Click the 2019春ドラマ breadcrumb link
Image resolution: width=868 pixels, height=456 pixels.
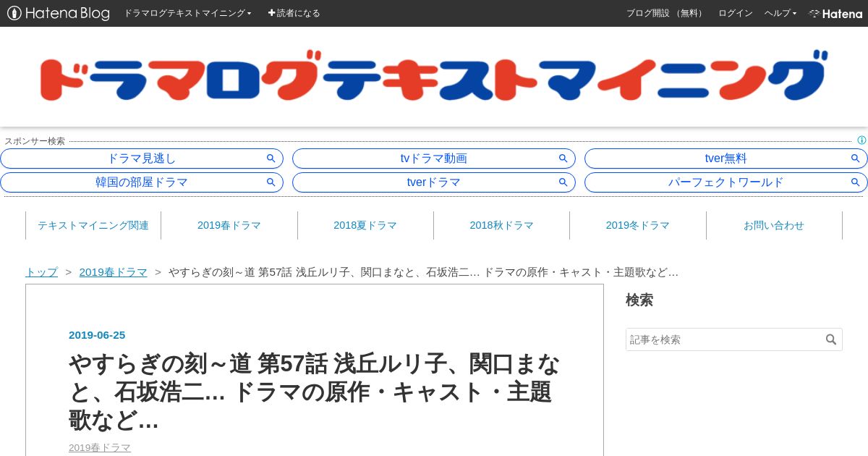click(113, 272)
